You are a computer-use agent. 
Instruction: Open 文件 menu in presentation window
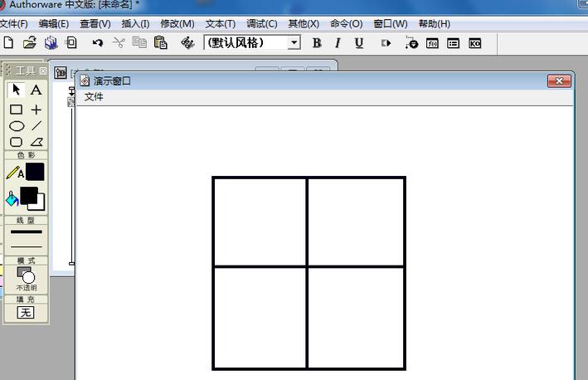(94, 97)
